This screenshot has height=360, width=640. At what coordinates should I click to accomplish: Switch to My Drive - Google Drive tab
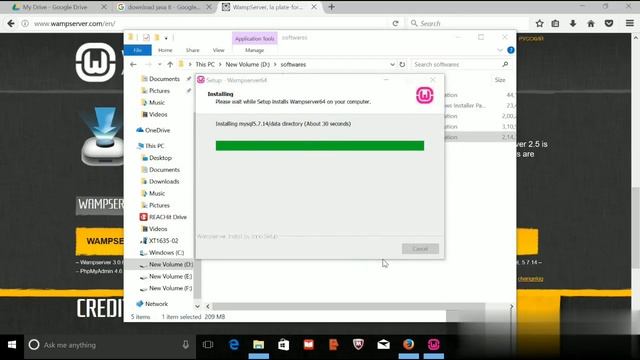click(x=55, y=7)
